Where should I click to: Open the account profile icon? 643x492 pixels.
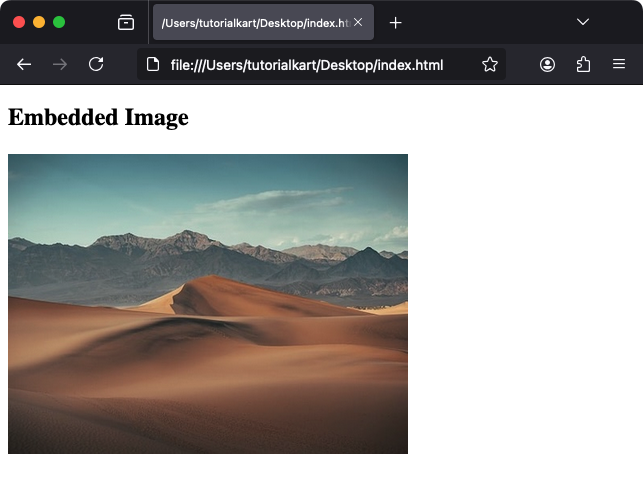tap(547, 64)
